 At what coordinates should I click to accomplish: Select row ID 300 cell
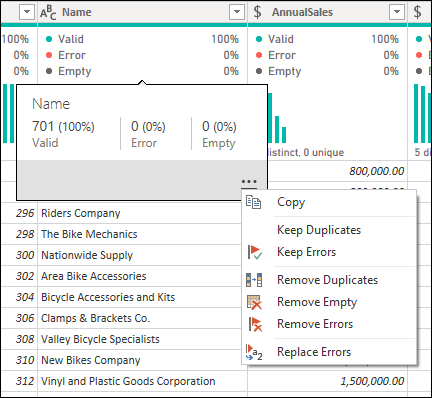[x=19, y=255]
